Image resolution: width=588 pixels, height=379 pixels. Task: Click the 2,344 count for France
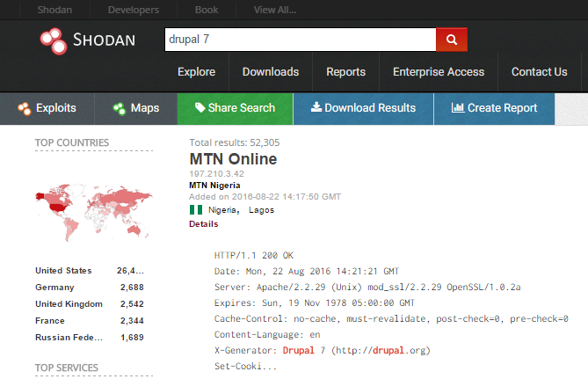(132, 321)
